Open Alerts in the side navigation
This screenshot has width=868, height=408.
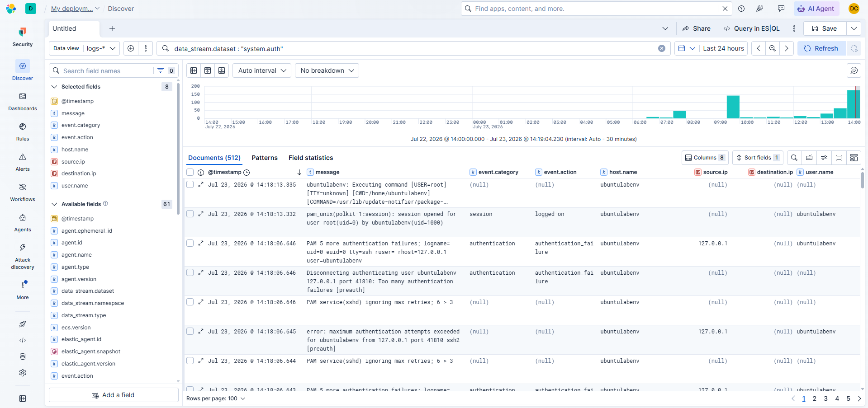pos(23,162)
